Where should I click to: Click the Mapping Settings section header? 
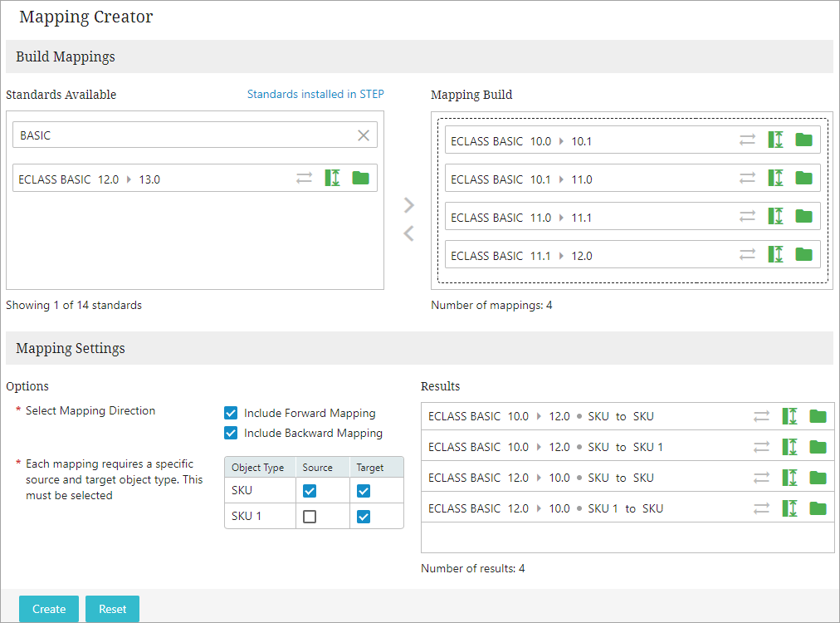(x=419, y=348)
